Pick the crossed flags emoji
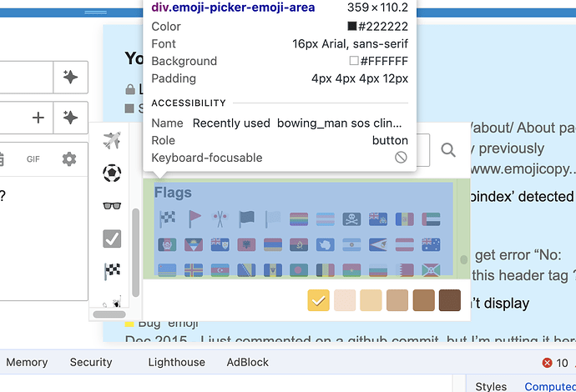 (220, 219)
